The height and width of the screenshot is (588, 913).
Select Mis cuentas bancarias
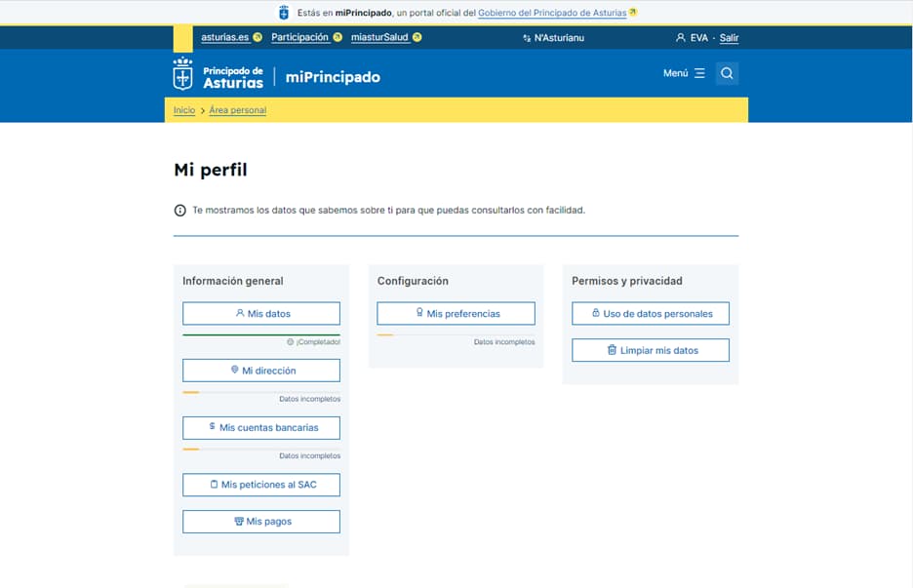coord(261,427)
